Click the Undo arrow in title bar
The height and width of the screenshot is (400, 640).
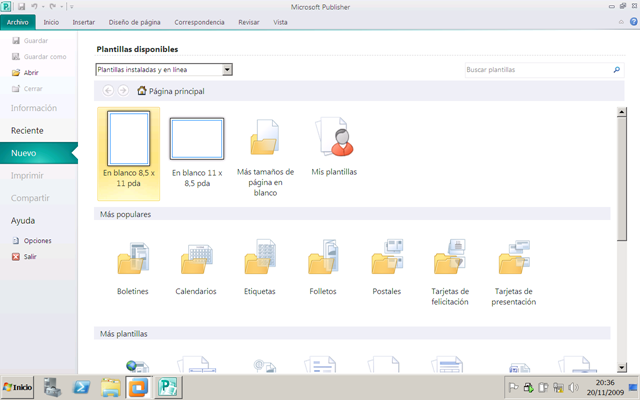coord(34,7)
